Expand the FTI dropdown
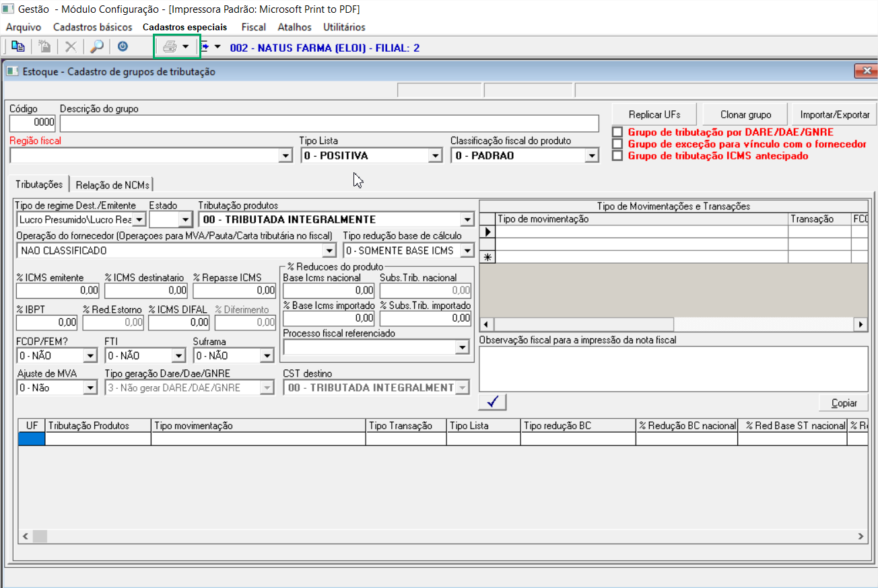878x588 pixels. point(178,355)
